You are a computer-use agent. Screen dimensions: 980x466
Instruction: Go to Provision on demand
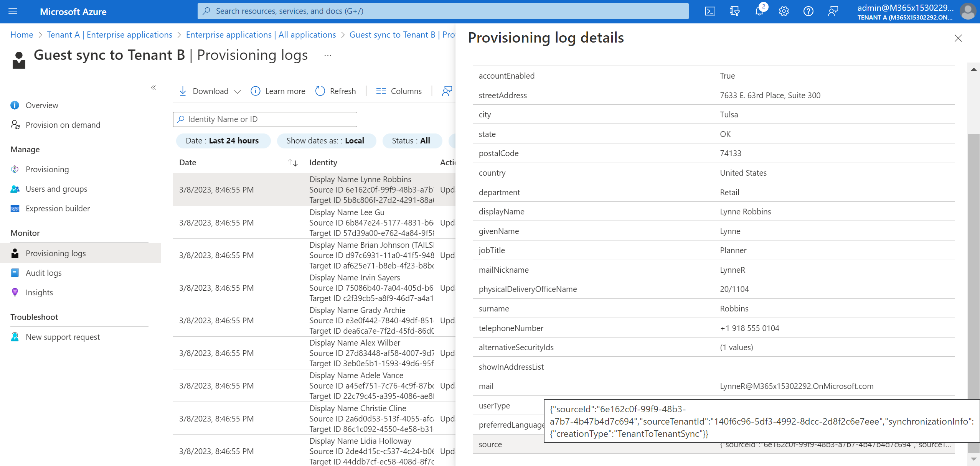[63, 125]
